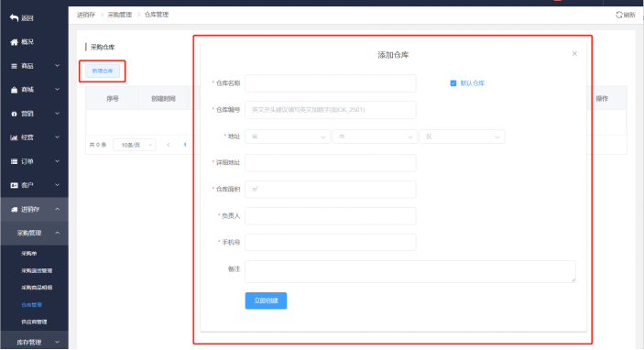
Task: Click the 新增仓库 button
Action: [103, 71]
